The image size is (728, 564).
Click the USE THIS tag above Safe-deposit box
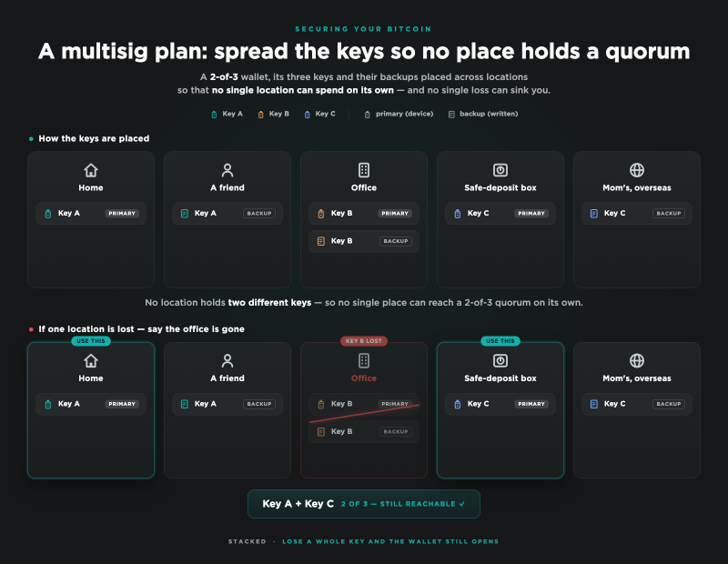(500, 341)
